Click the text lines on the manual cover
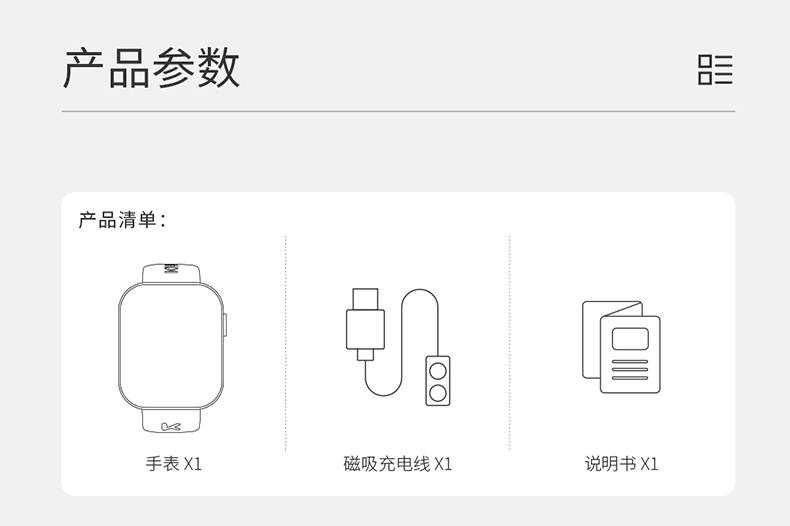This screenshot has width=790, height=526. click(630, 370)
